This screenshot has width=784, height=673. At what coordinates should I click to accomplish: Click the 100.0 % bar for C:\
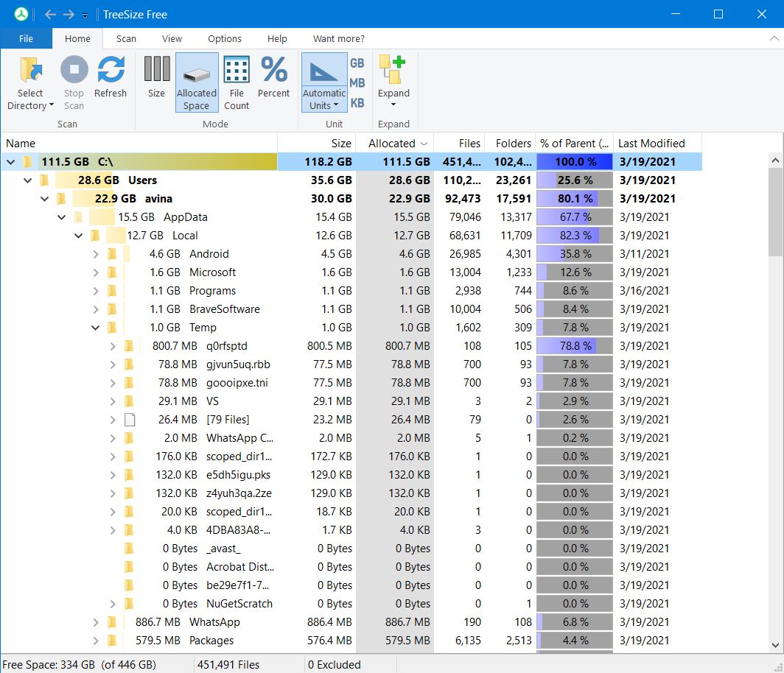click(575, 162)
